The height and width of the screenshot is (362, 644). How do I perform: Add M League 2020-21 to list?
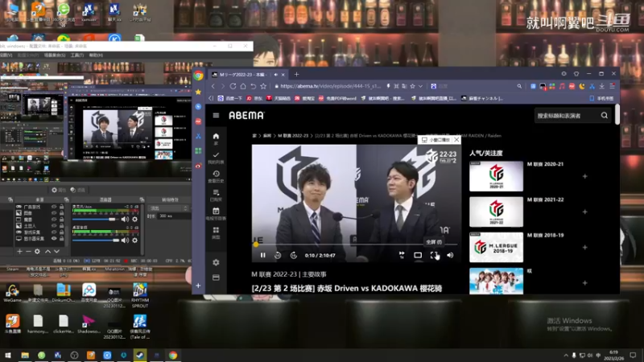(585, 176)
